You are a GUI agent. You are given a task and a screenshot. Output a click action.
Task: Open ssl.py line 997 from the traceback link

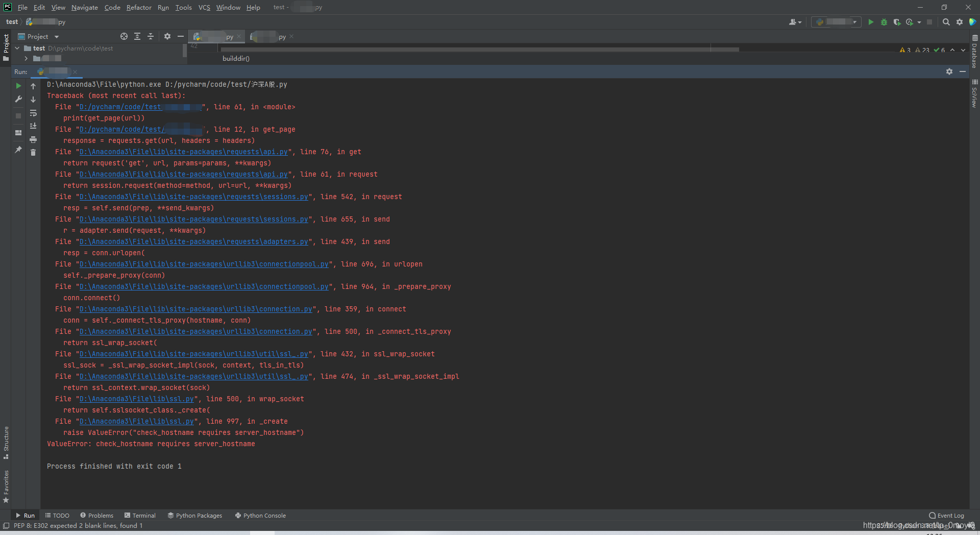point(136,421)
